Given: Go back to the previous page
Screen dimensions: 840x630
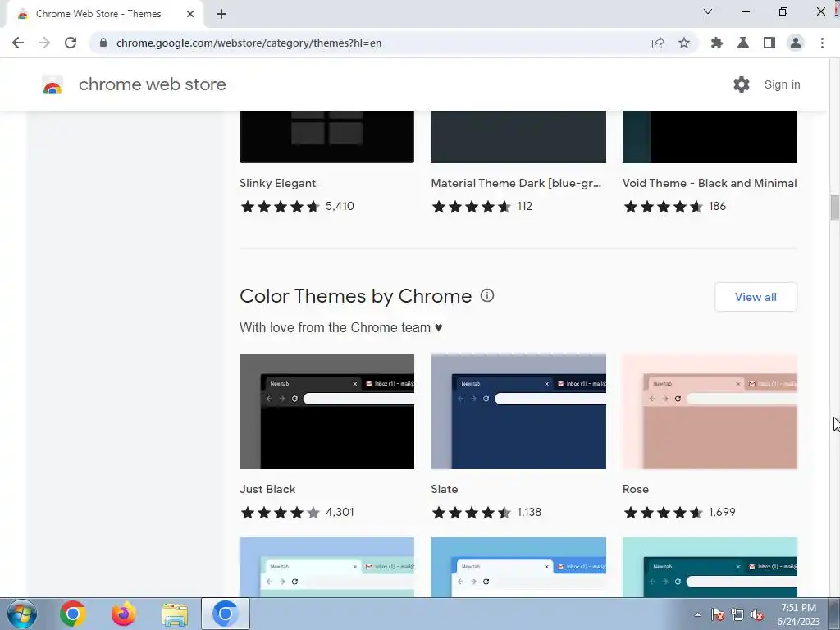Looking at the screenshot, I should click(x=18, y=43).
